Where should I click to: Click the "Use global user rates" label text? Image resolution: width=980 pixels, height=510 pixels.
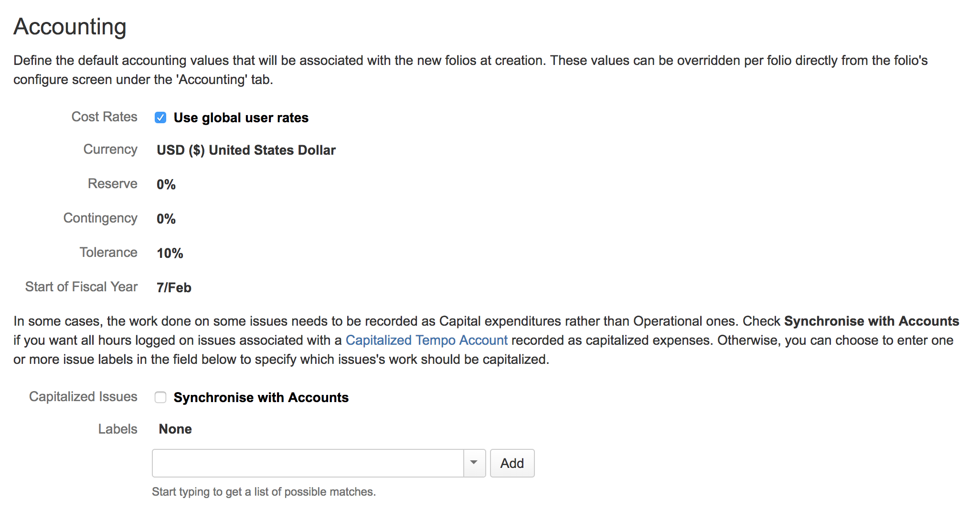[x=241, y=117]
